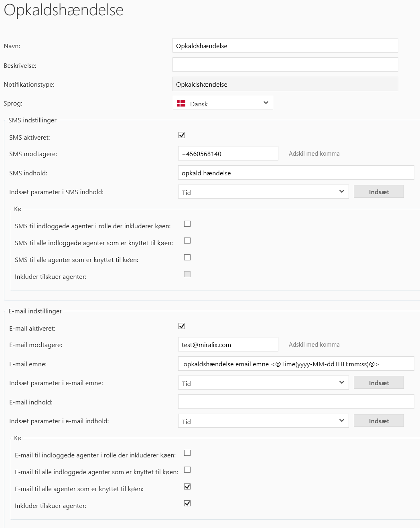The image size is (420, 528).
Task: Tick SMS til alle agenter knyttet til køen
Action: (187, 258)
